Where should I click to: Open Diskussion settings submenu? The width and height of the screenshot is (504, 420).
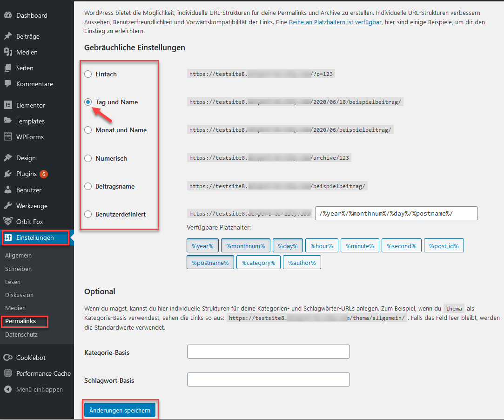(19, 295)
